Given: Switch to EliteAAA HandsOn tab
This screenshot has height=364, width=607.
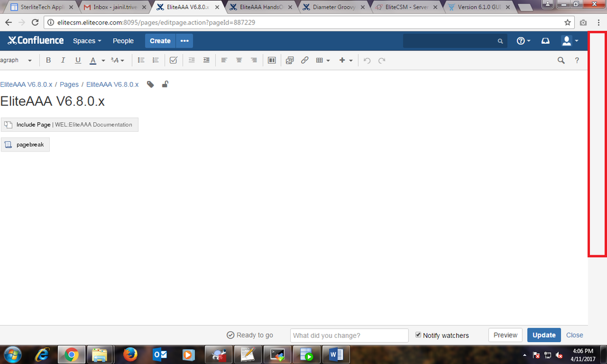Looking at the screenshot, I should (x=261, y=7).
